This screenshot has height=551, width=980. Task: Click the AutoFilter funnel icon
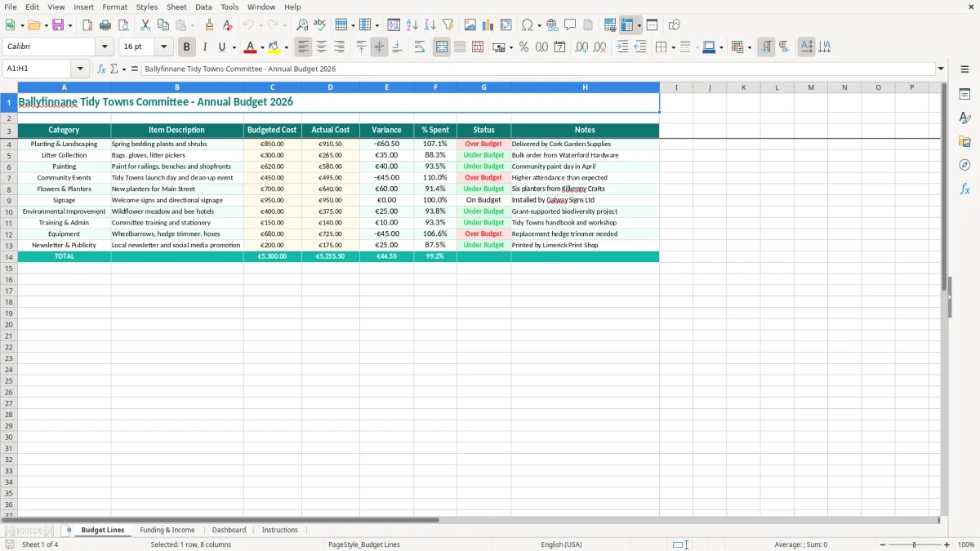(448, 25)
